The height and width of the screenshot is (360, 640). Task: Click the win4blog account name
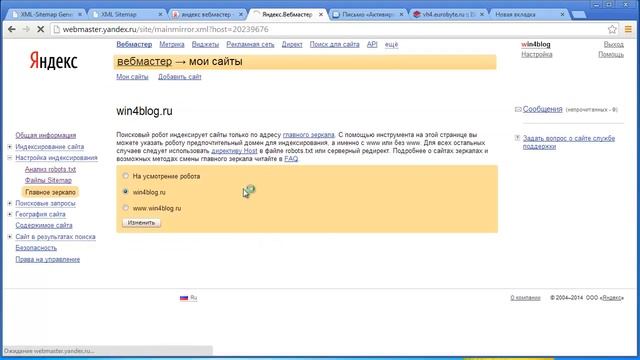536,44
